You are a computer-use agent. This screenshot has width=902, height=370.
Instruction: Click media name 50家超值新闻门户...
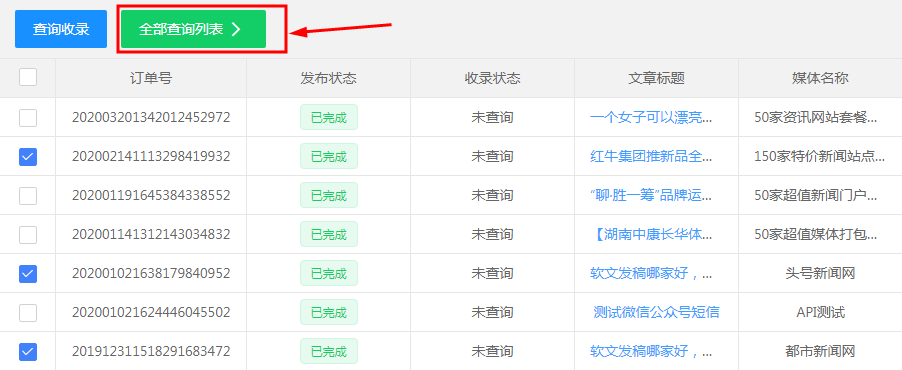click(816, 196)
